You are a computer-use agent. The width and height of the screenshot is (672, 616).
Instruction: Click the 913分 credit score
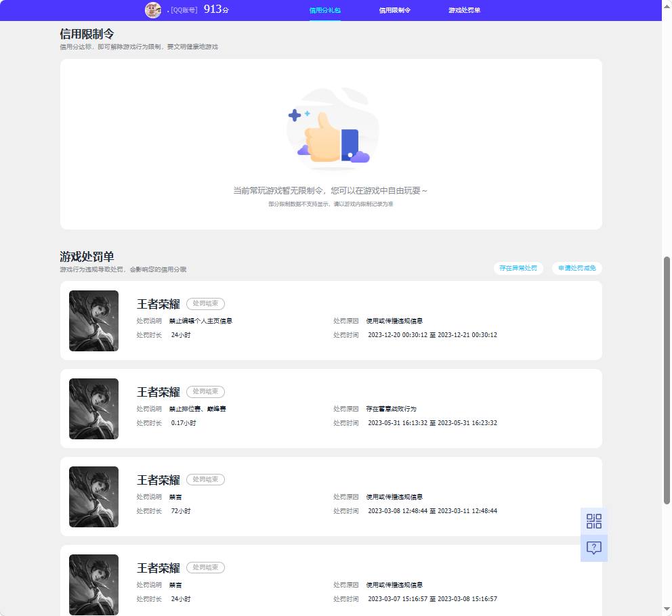[x=216, y=9]
